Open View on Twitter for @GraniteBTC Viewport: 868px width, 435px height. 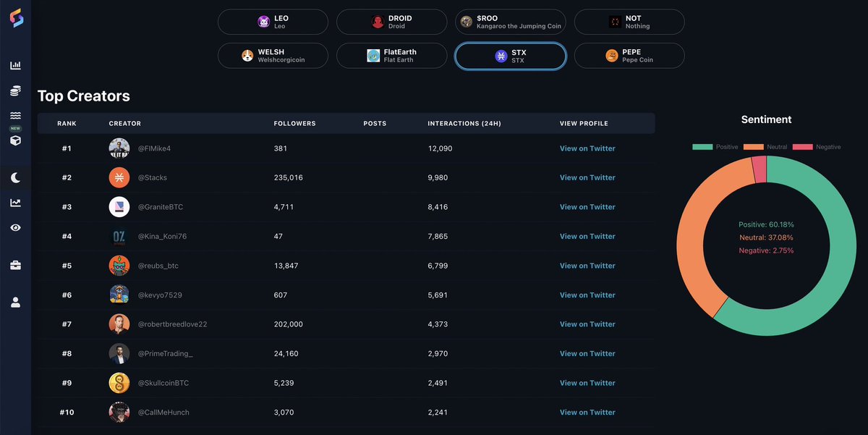click(x=587, y=207)
